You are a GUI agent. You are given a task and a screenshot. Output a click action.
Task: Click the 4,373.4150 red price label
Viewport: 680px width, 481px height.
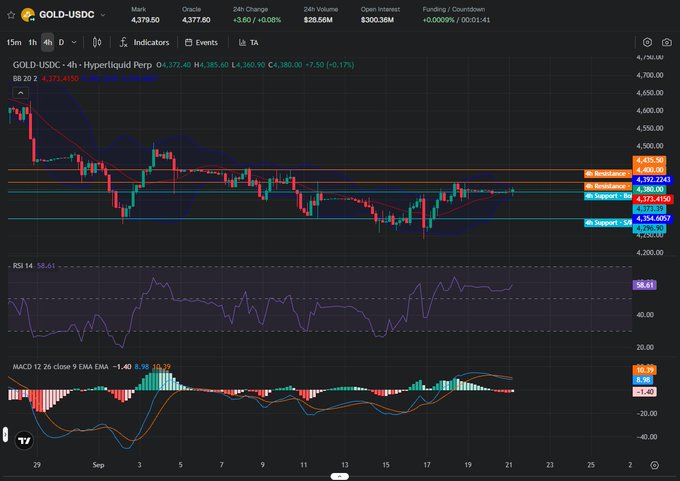653,199
